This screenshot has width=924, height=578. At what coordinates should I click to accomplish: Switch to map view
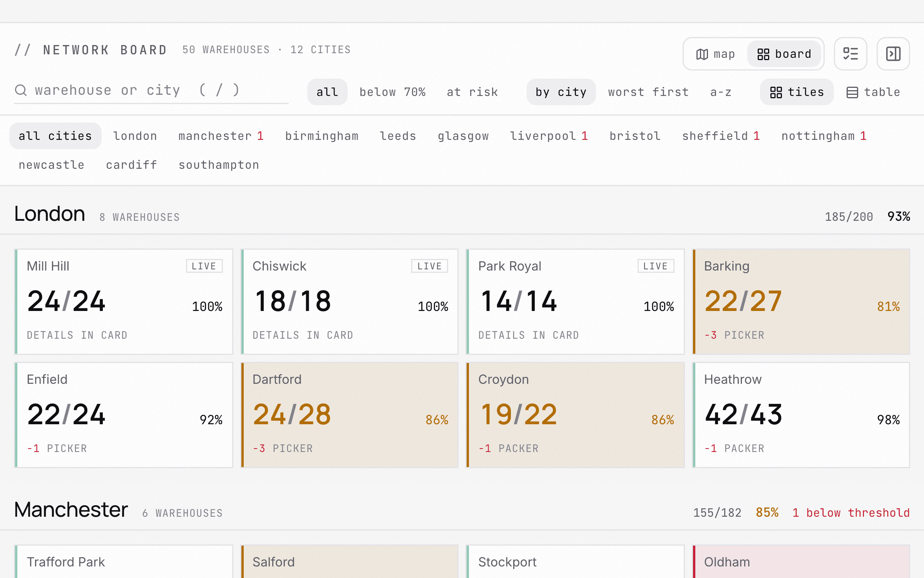716,54
